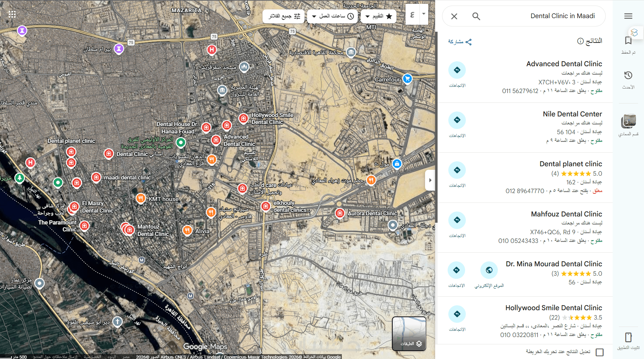
Task: Get directions to Nile Dental Center
Action: 457,120
